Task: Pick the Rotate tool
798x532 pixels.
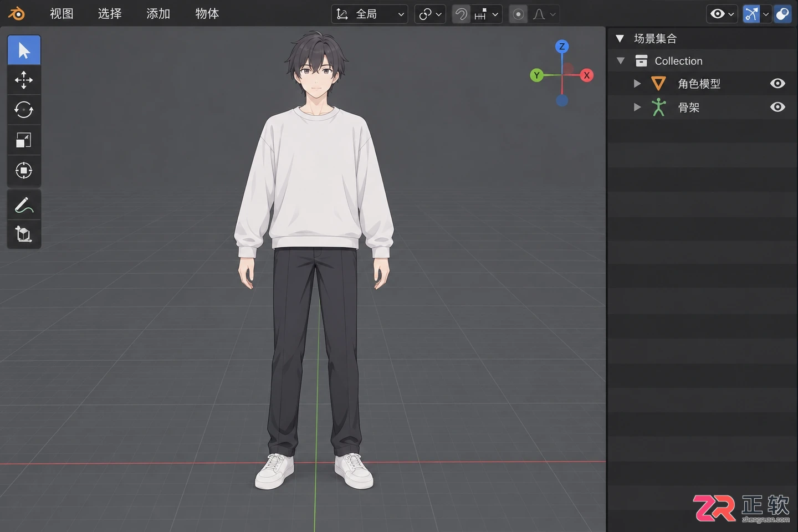Action: pos(24,110)
